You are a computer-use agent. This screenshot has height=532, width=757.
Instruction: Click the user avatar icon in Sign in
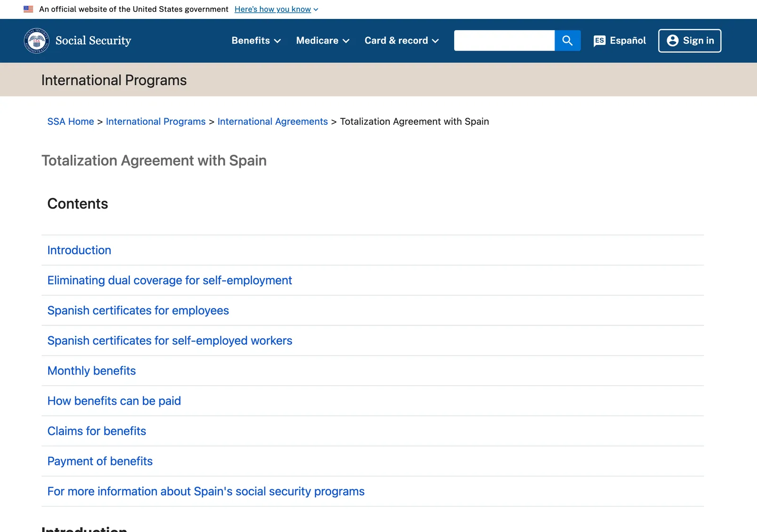point(672,41)
